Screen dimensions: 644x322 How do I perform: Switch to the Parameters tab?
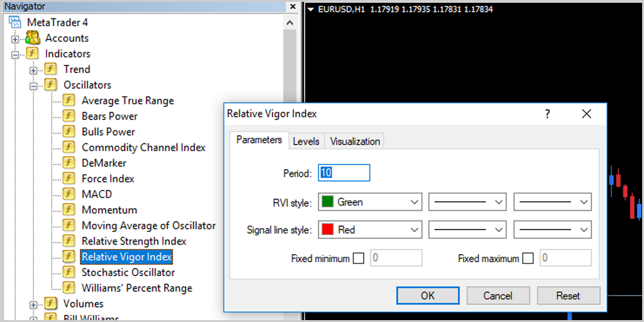[259, 140]
